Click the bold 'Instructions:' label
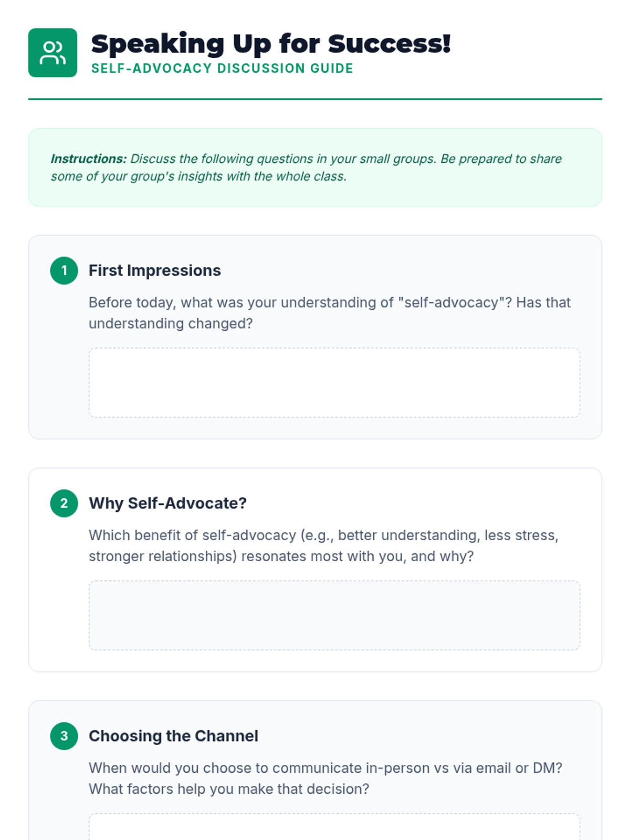630x840 pixels. point(88,159)
